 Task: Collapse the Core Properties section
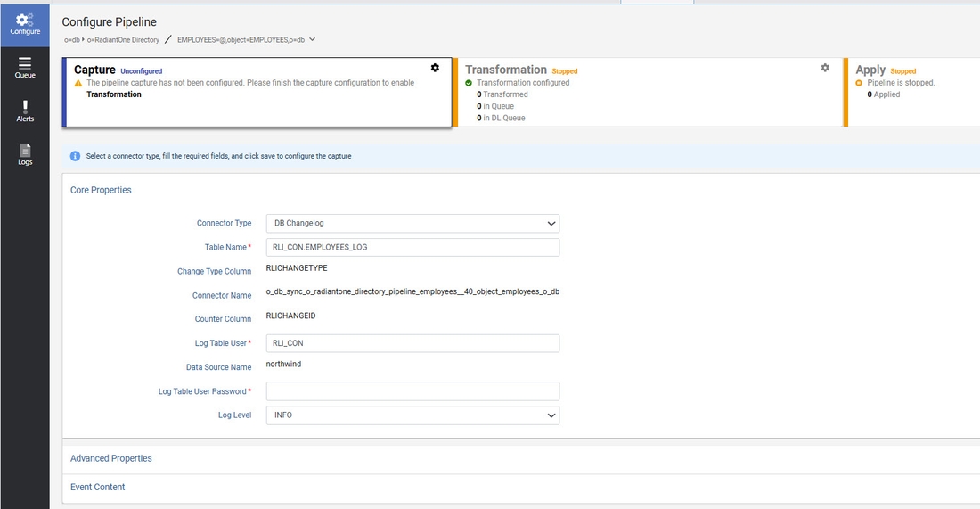(101, 190)
